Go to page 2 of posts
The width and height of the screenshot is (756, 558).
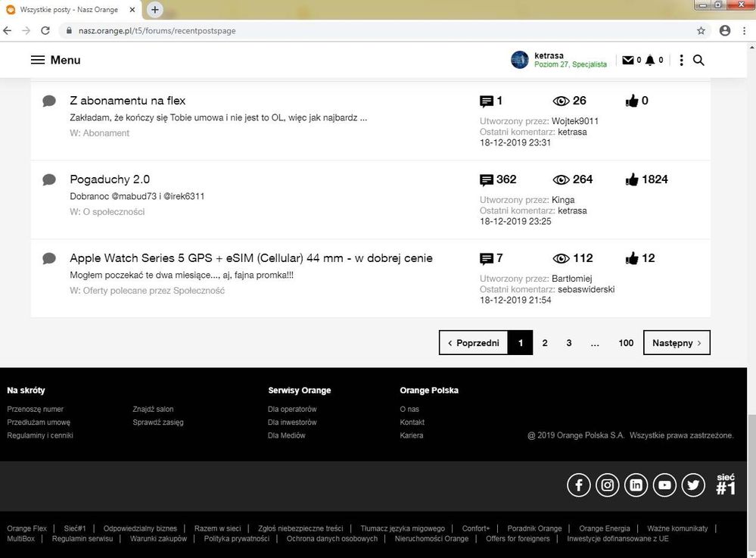(x=545, y=343)
